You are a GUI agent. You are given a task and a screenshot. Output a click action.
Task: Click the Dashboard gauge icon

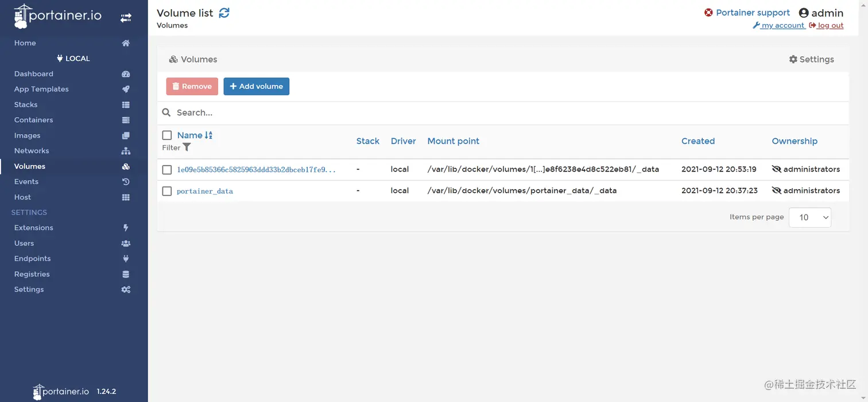(126, 74)
